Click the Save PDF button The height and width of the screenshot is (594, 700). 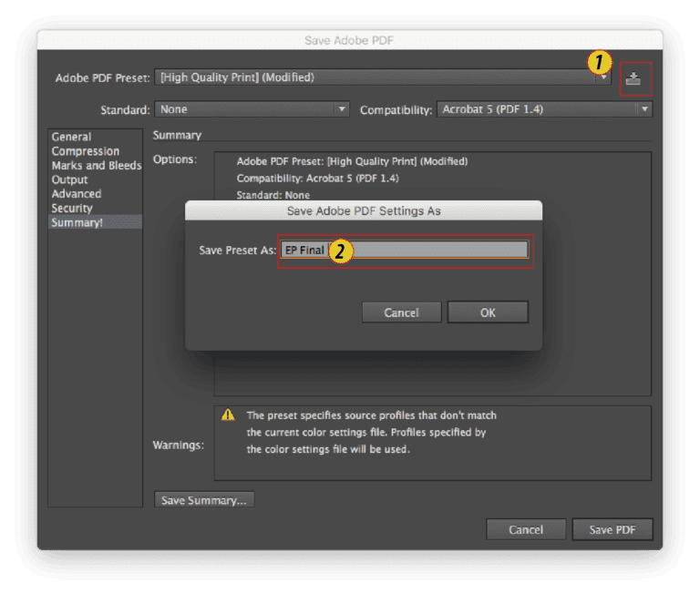pyautogui.click(x=612, y=529)
